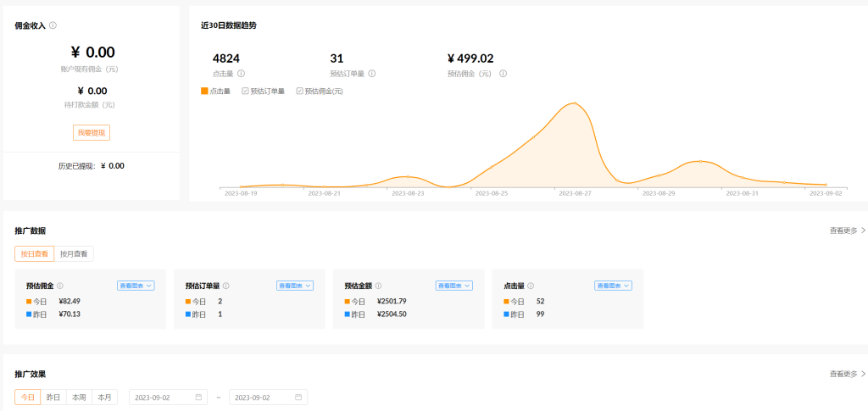Click the ¥2501.79 today amount value

[392, 302]
